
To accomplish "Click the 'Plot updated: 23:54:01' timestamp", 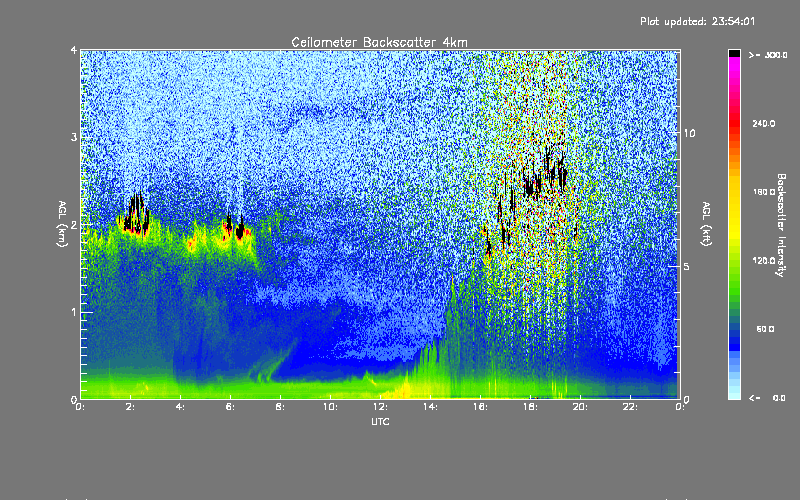I will click(697, 21).
